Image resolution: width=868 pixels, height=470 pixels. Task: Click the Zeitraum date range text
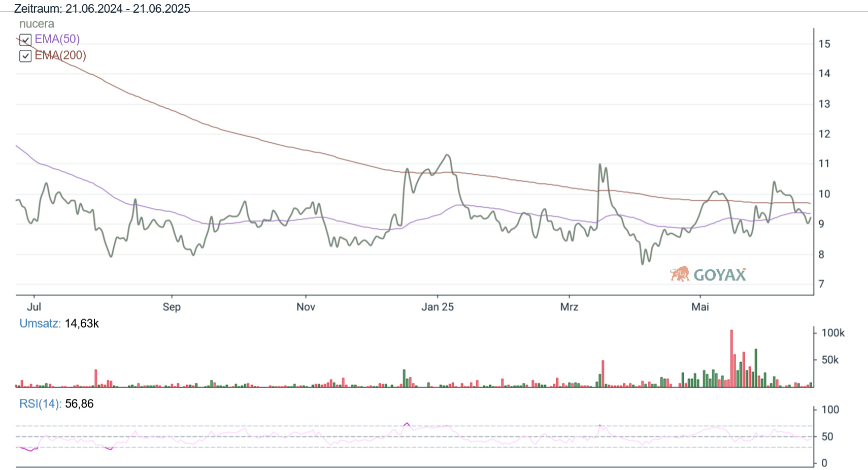coord(102,9)
